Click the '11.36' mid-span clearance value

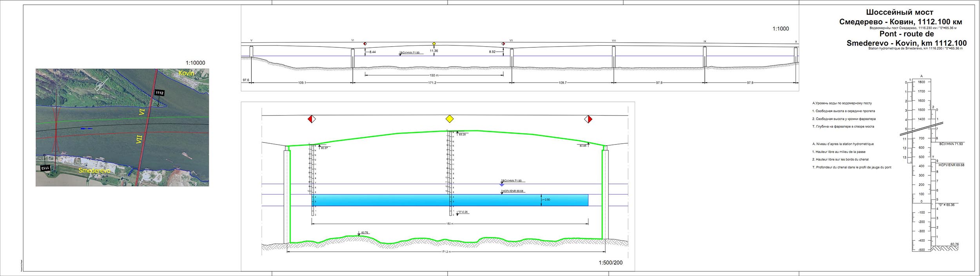(x=434, y=51)
